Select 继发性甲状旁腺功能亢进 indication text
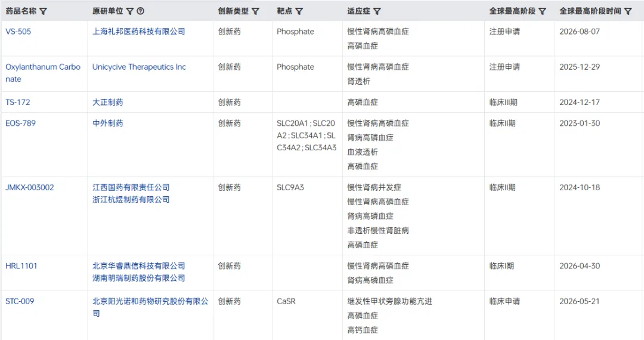Image resolution: width=644 pixels, height=340 pixels. [389, 301]
